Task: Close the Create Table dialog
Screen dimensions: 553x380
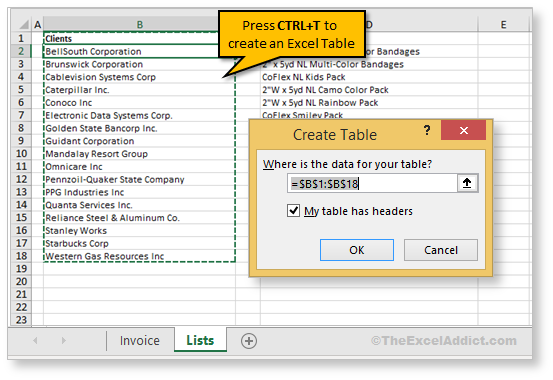Action: tap(463, 130)
